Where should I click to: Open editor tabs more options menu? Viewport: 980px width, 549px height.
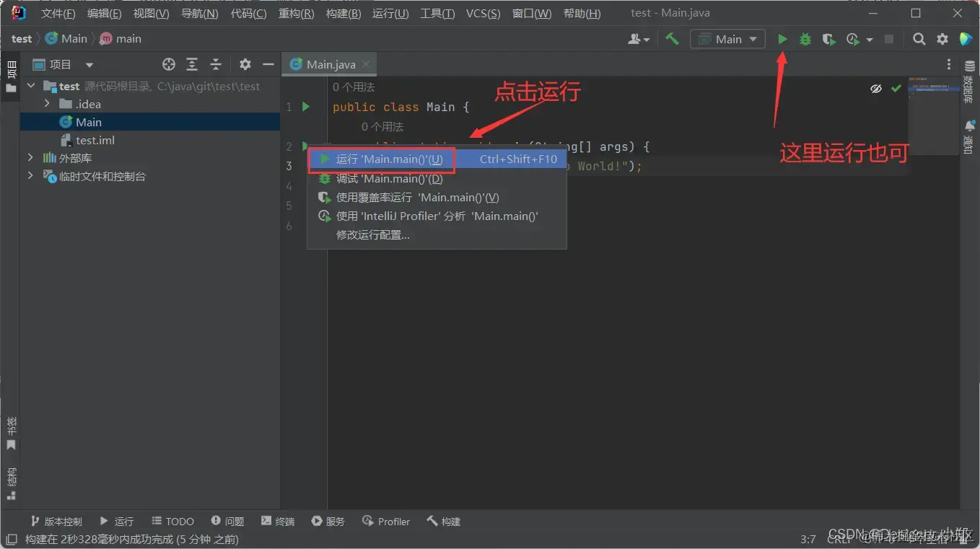pos(949,64)
